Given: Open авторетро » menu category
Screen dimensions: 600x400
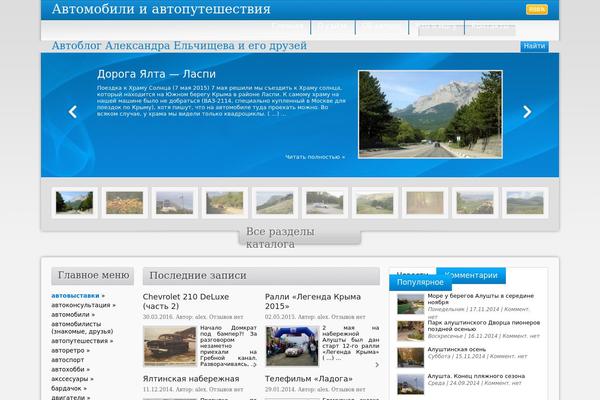Looking at the screenshot, I should (70, 350).
